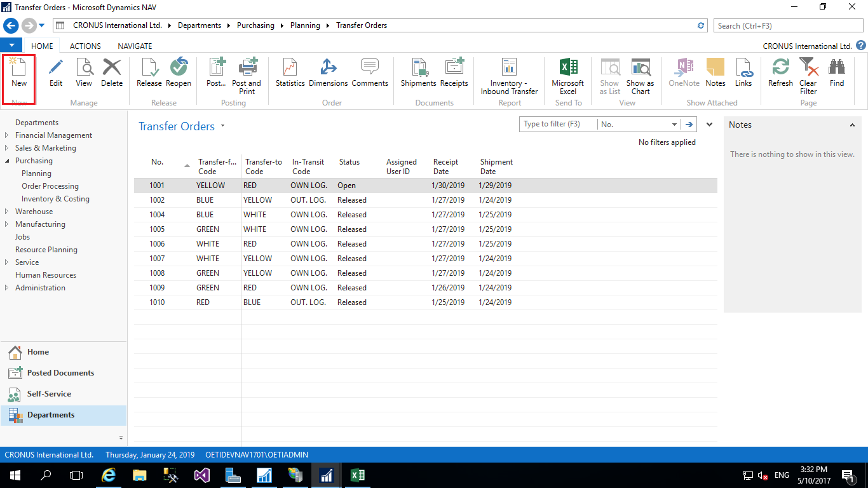Refresh the address bar path
The image size is (868, 488).
701,25
